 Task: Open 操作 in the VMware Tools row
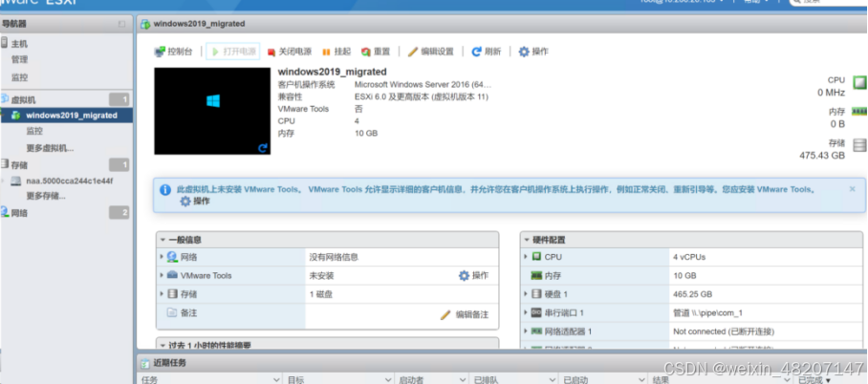pos(473,275)
